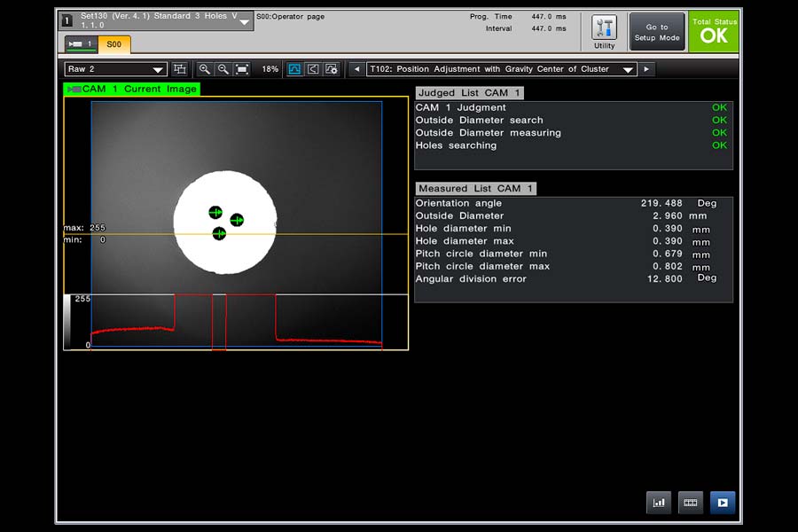
Task: Click the screen layout icon beside Raw 2
Action: 180,69
